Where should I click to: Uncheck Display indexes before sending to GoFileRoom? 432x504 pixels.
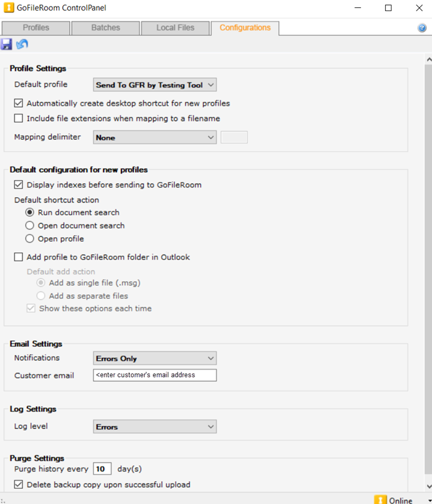tap(18, 185)
